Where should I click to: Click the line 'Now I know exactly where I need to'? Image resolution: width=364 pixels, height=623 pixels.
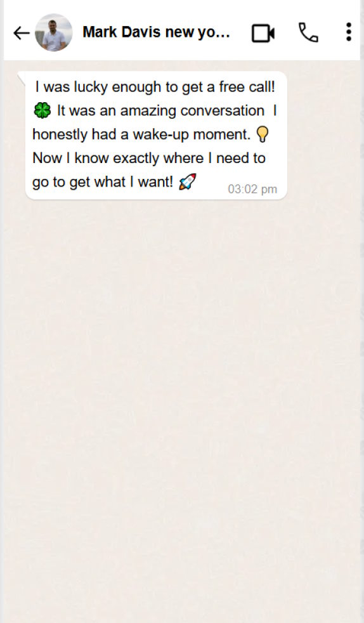(x=149, y=158)
